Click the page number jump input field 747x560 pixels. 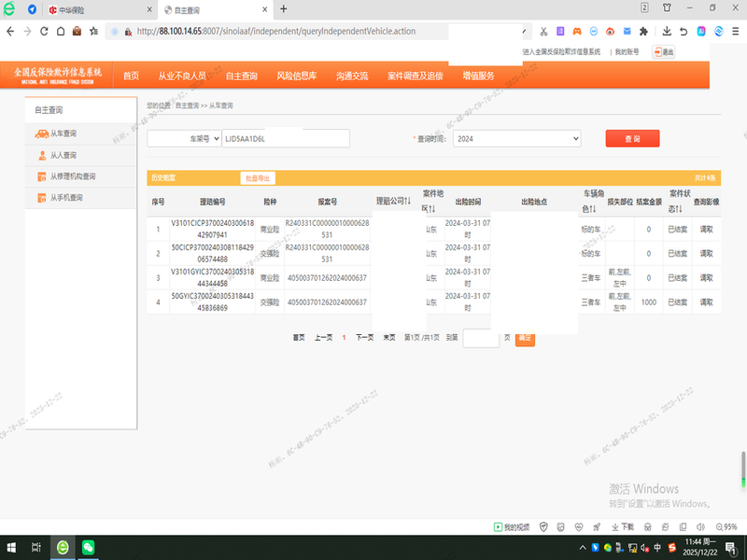[x=481, y=338]
